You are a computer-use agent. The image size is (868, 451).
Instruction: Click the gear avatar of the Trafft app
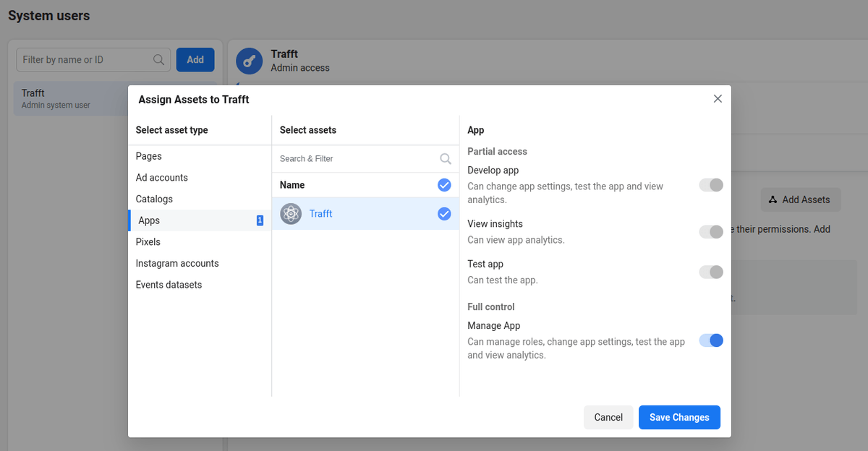tap(290, 213)
